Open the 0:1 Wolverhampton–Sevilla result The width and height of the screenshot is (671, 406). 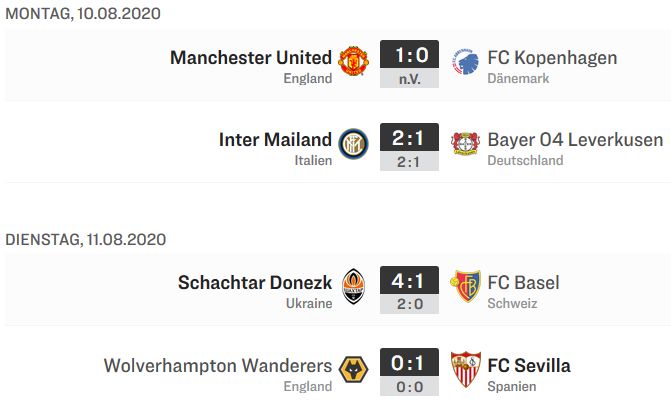(x=410, y=372)
